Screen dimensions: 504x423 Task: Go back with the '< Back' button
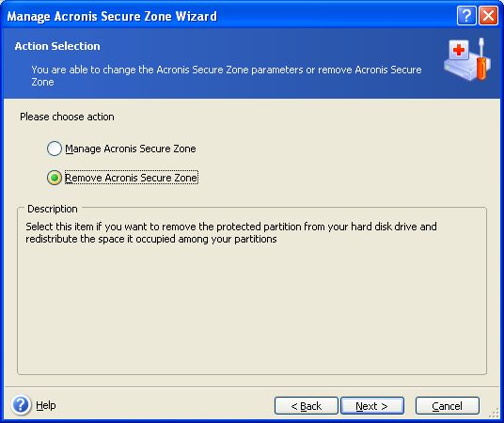[x=306, y=406]
